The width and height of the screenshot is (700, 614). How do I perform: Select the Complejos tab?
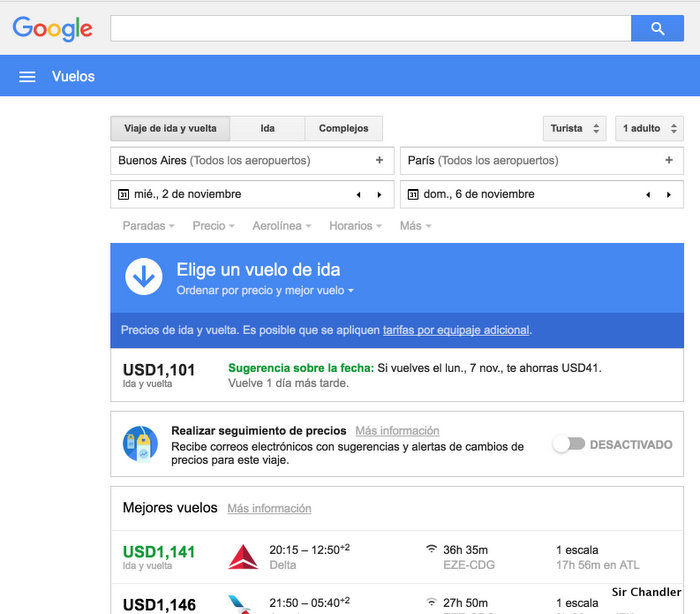pos(343,129)
